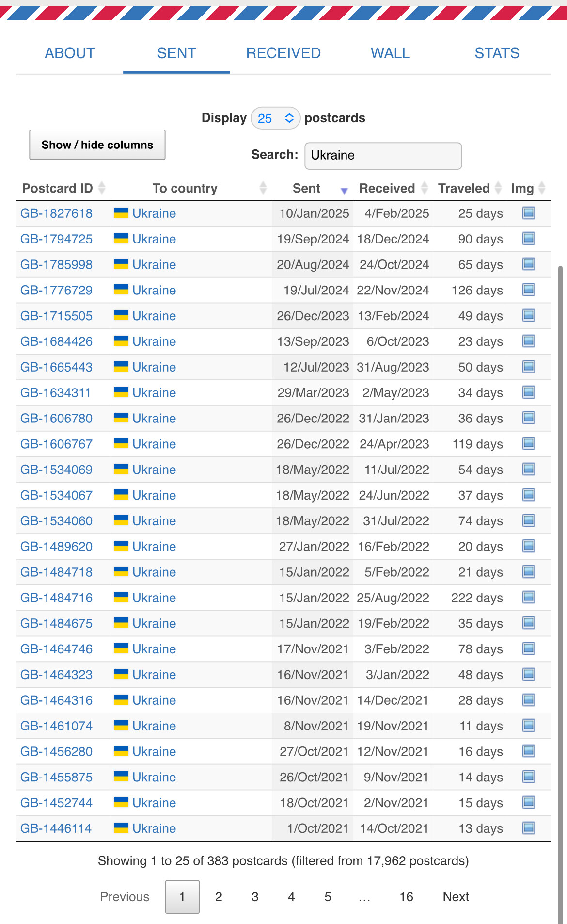
Task: Click the Search field containing Ukraine
Action: 383,156
